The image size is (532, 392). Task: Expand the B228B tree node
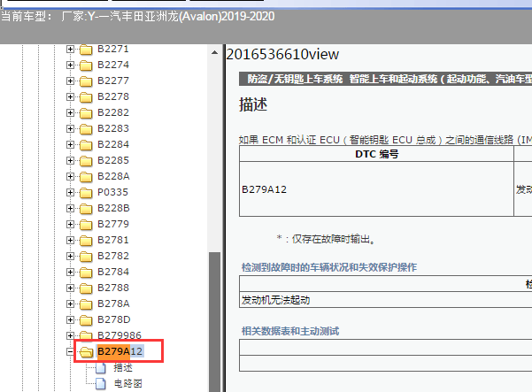70,209
